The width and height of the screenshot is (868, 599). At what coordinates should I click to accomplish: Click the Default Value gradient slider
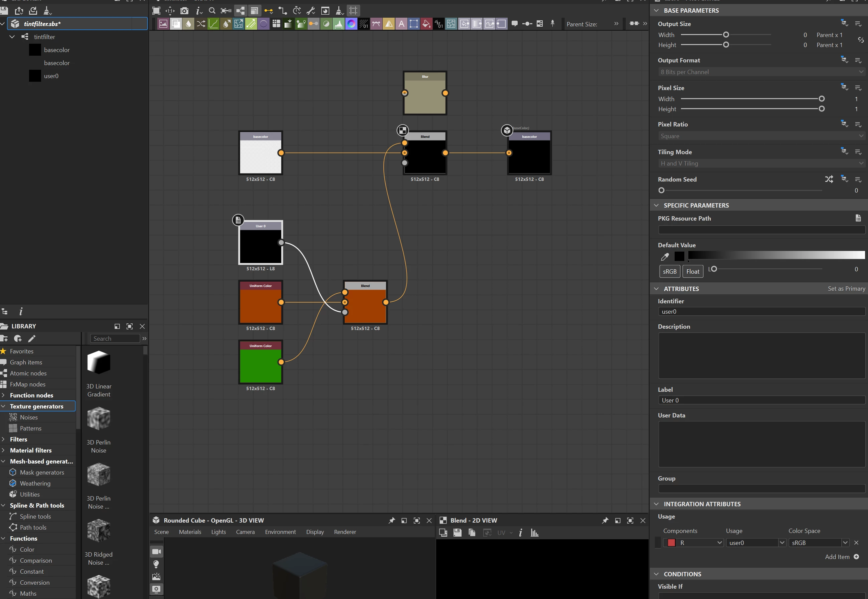(x=776, y=255)
